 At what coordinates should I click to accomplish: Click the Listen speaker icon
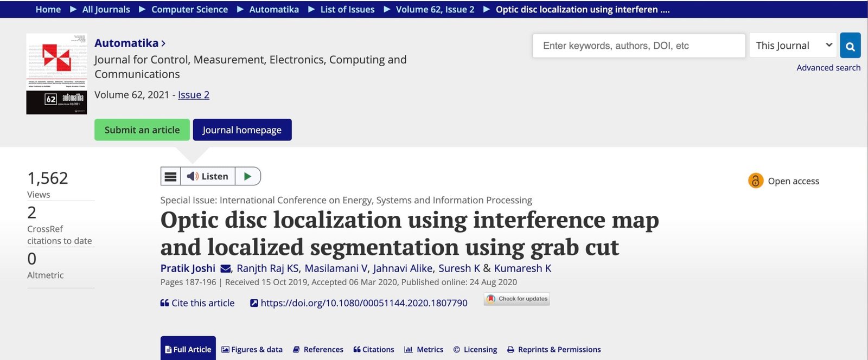point(193,176)
